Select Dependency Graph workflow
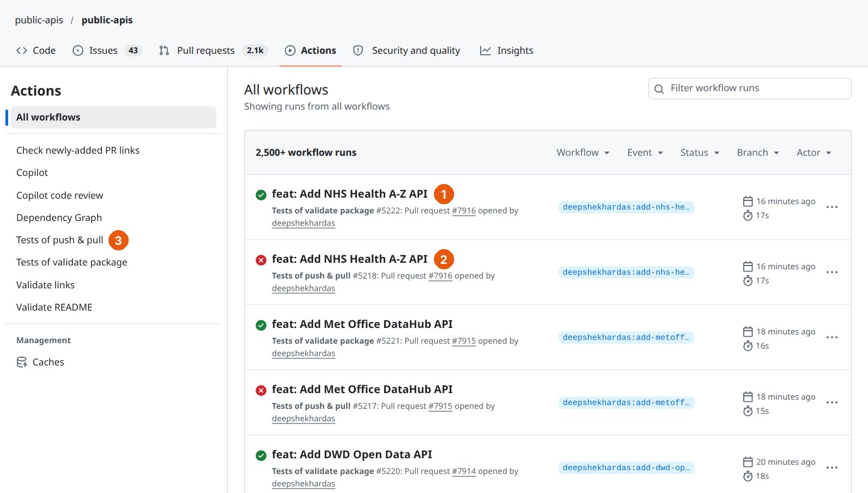This screenshot has width=868, height=493. [59, 218]
